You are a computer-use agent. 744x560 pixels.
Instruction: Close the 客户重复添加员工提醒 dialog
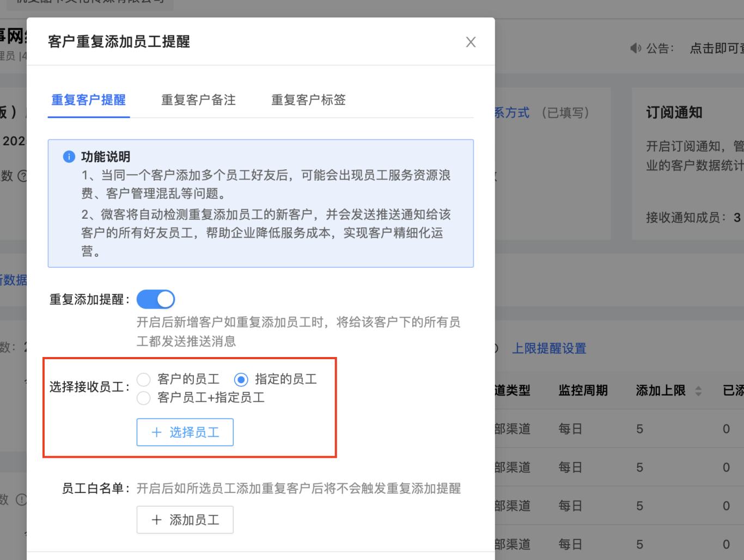[x=471, y=42]
